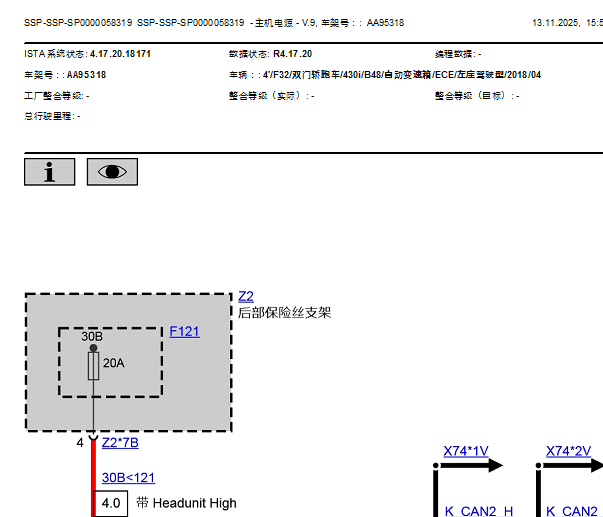
Task: Click the chassis number AA95318 value
Action: coord(87,75)
